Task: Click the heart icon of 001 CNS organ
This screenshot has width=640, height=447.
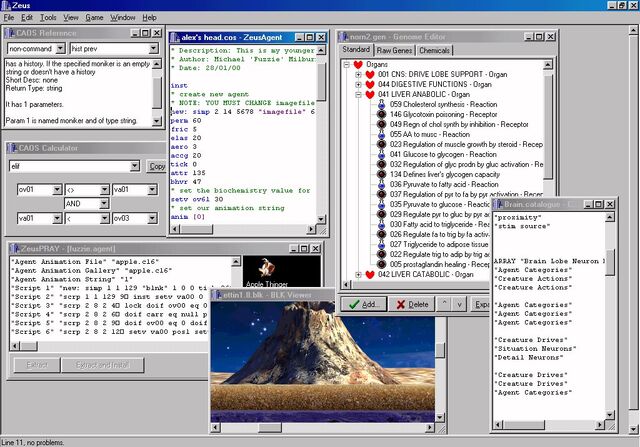Action: [x=370, y=74]
